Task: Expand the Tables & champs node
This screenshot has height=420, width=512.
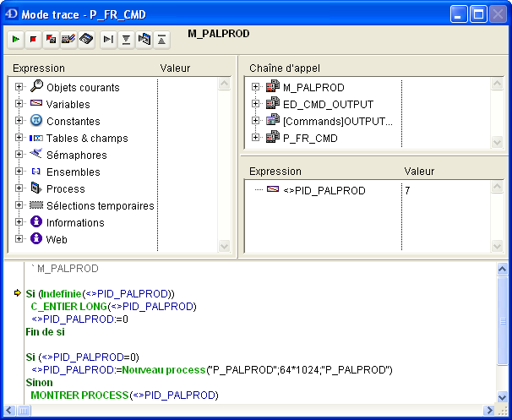Action: [19, 138]
